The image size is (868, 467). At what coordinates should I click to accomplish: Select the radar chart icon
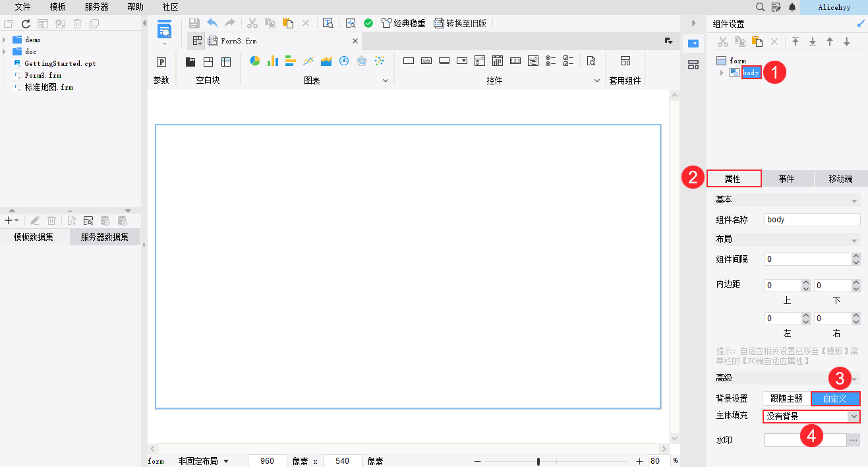pos(361,61)
